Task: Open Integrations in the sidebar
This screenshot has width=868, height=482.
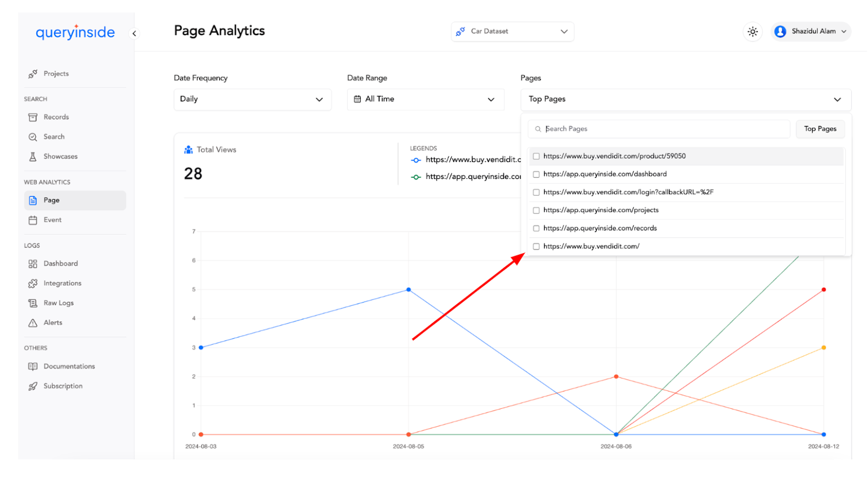Action: pyautogui.click(x=75, y=284)
